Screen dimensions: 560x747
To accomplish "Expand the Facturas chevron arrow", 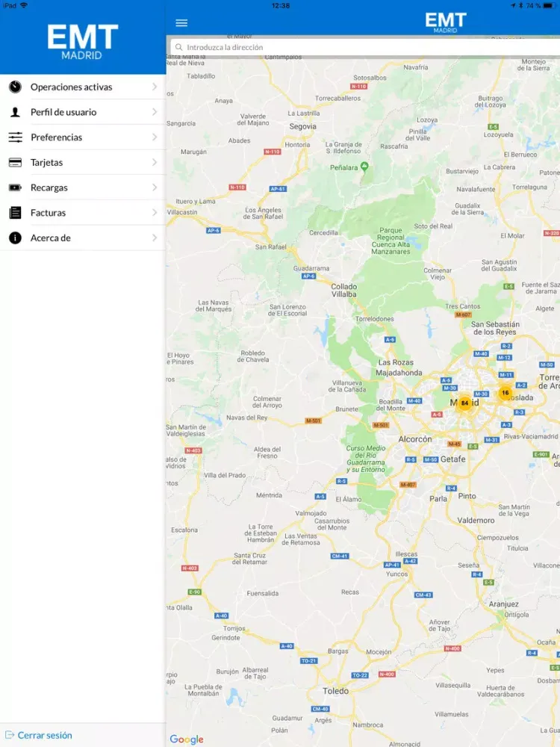I will (155, 213).
